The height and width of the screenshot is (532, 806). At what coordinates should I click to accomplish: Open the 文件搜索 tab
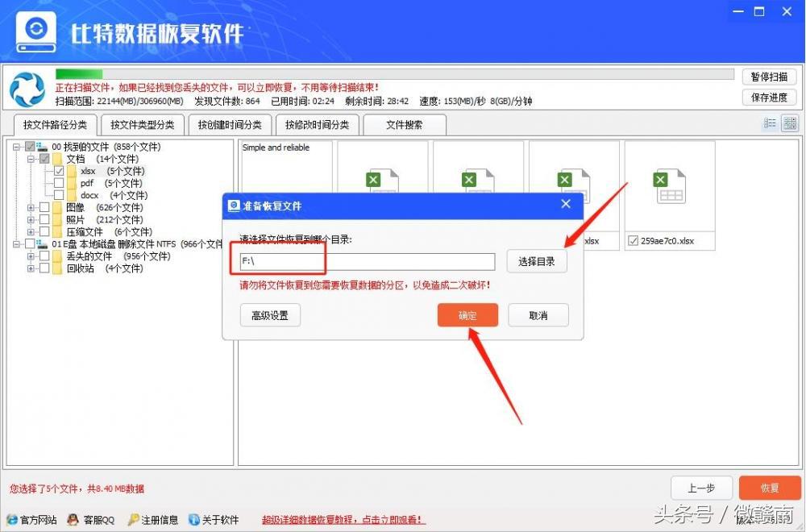coord(405,125)
